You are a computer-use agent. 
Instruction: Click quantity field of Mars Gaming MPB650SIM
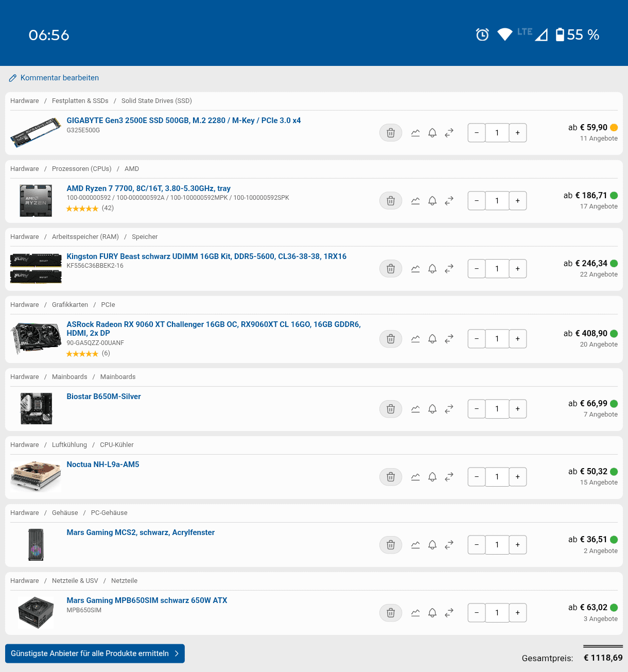[497, 613]
